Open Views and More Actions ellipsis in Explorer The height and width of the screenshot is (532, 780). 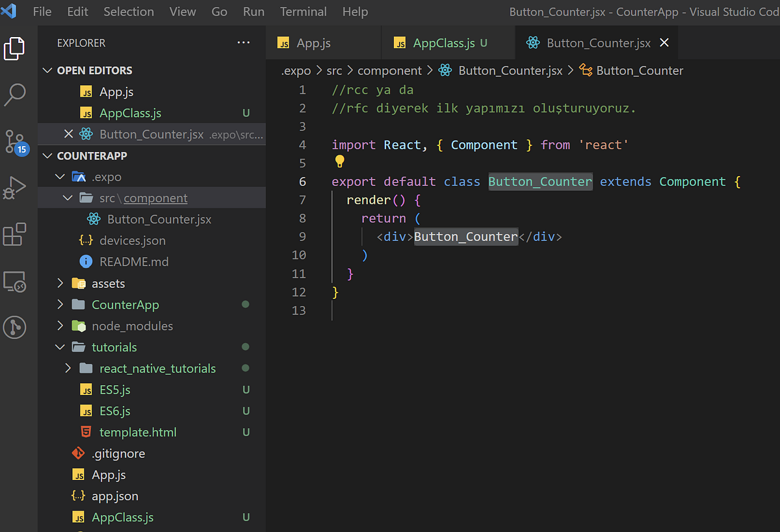[244, 42]
